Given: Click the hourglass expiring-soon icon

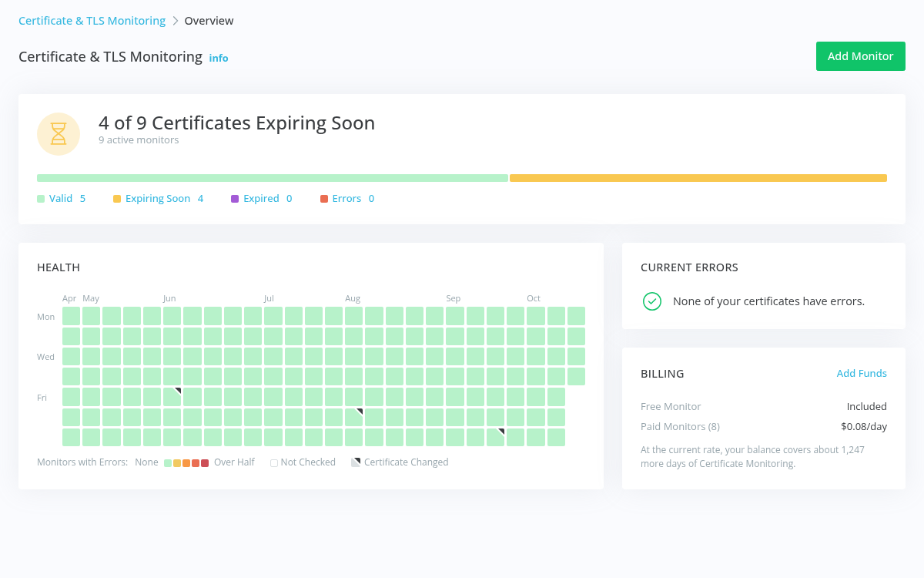Looking at the screenshot, I should (59, 134).
